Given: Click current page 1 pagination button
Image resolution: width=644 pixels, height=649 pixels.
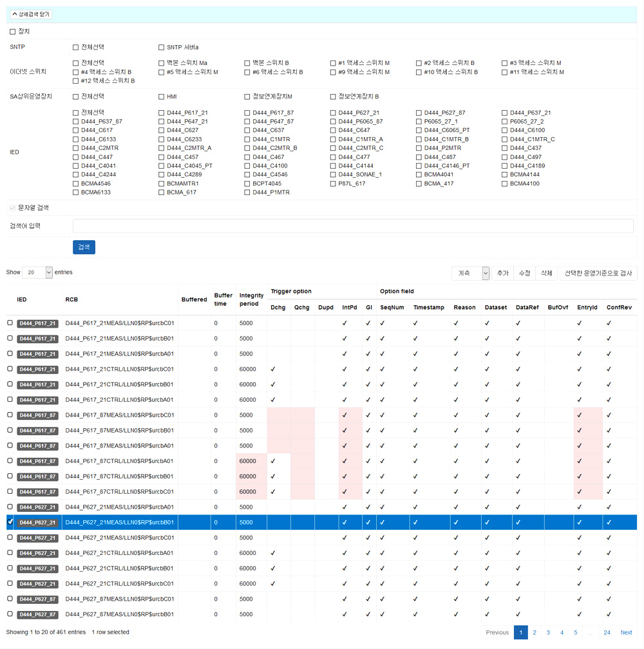Looking at the screenshot, I should 520,632.
